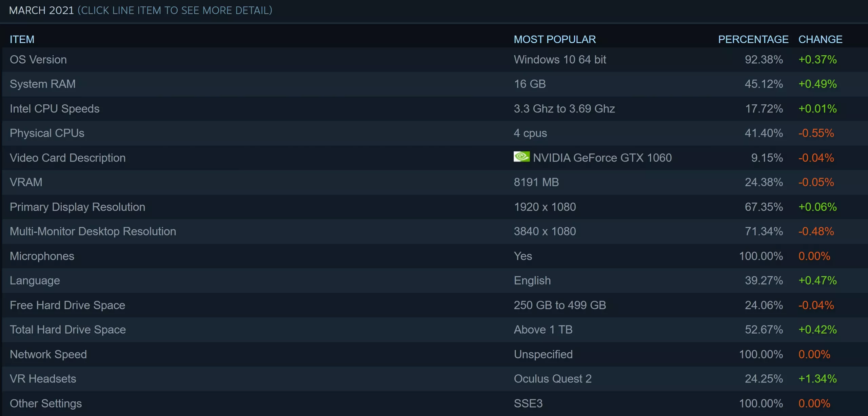This screenshot has height=416, width=868.
Task: Expand the OS Version row
Action: click(38, 60)
